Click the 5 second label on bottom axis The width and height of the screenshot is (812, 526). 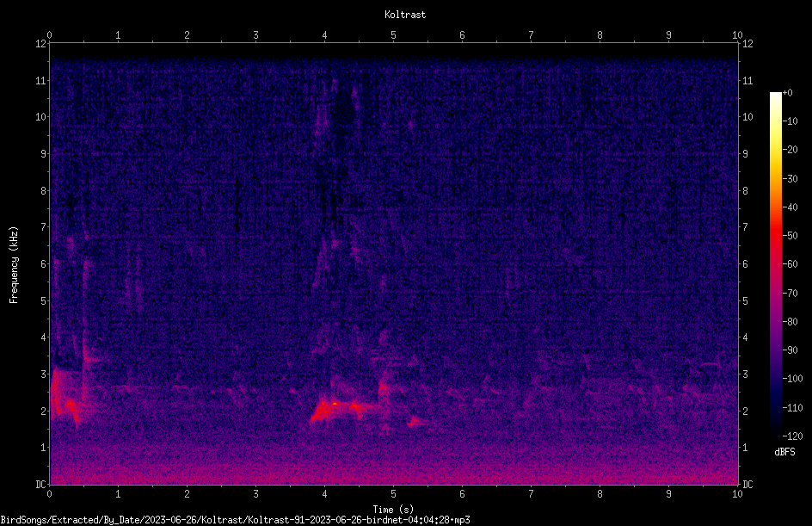click(x=394, y=494)
